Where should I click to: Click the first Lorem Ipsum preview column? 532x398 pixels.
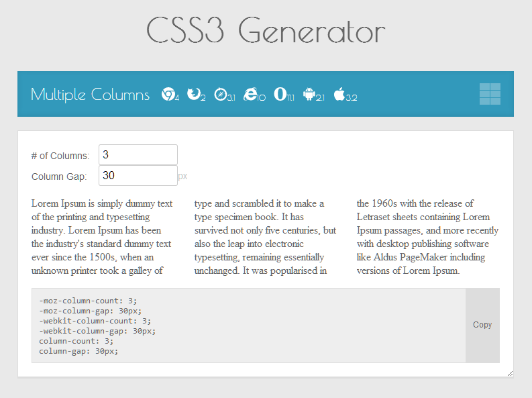tap(102, 237)
